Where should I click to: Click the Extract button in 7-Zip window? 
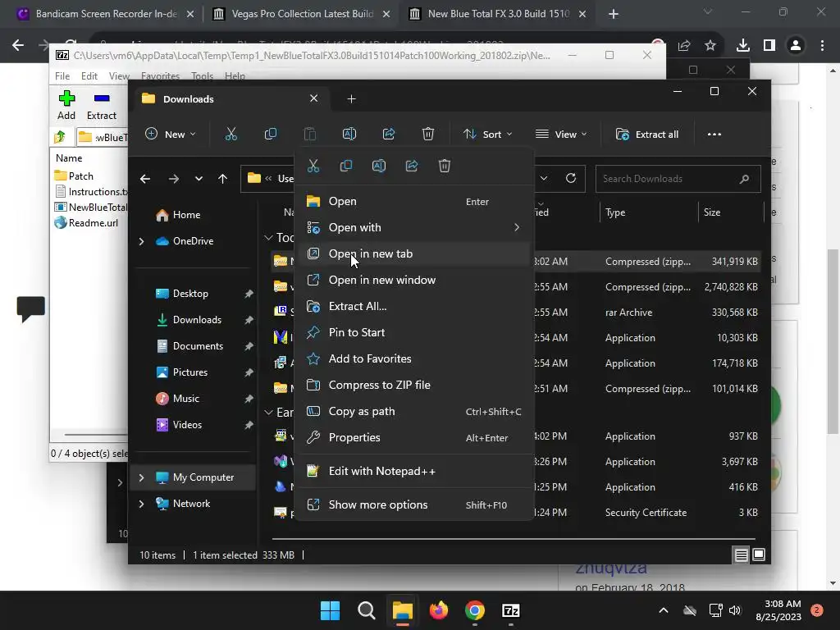click(102, 106)
